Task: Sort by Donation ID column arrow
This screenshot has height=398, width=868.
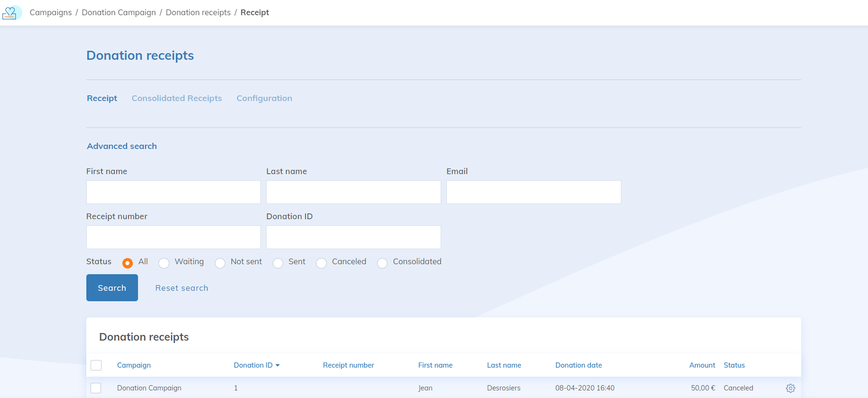Action: tap(277, 365)
